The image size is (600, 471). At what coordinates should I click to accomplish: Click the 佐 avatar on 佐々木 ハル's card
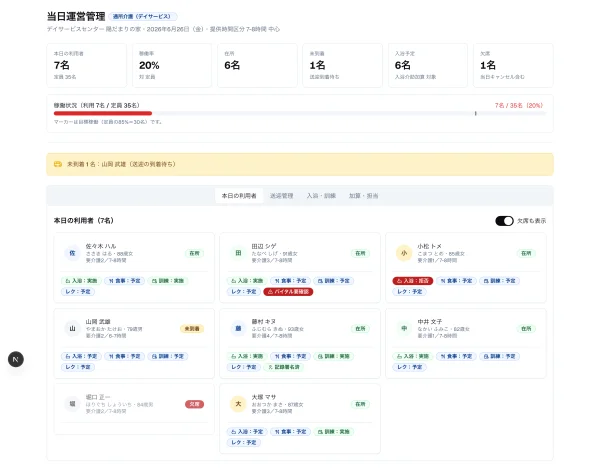72,253
